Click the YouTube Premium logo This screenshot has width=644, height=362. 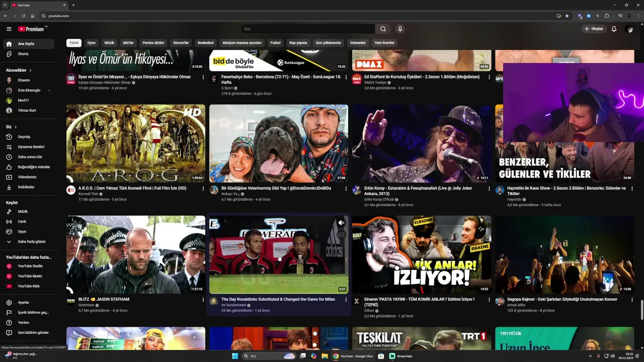(x=31, y=29)
